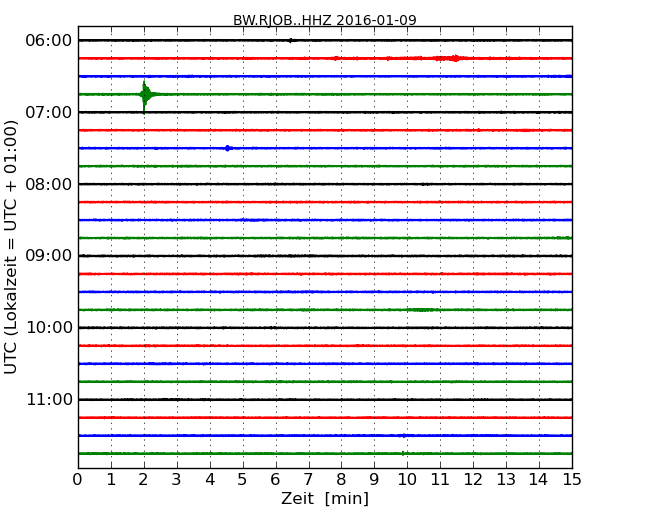Click the 07:00 time label
The height and width of the screenshot is (520, 650).
49,112
